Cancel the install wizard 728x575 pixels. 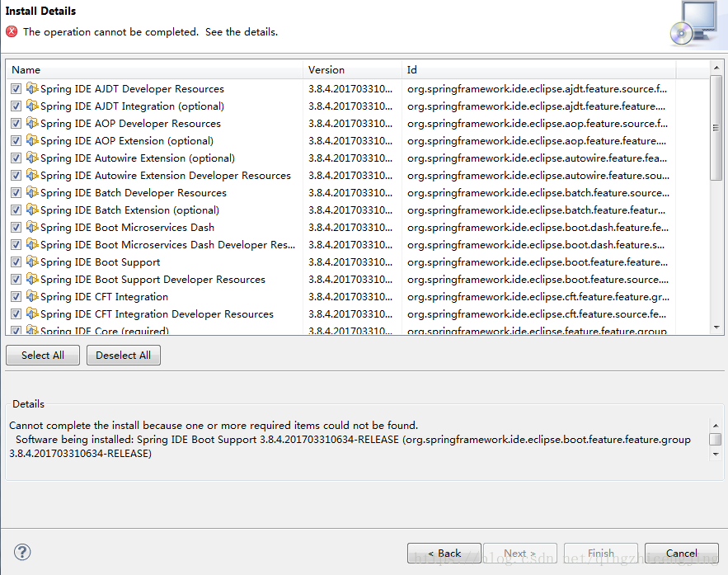[x=682, y=554]
